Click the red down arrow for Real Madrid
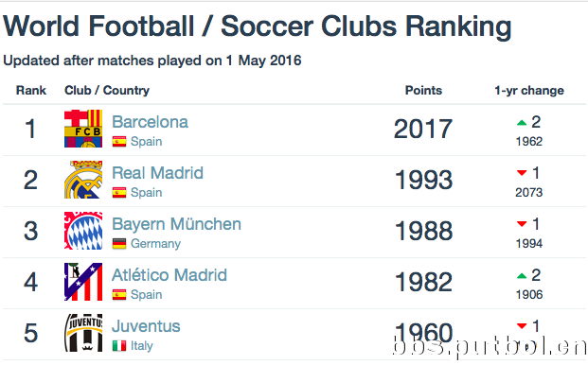The image size is (588, 365). pos(522,173)
